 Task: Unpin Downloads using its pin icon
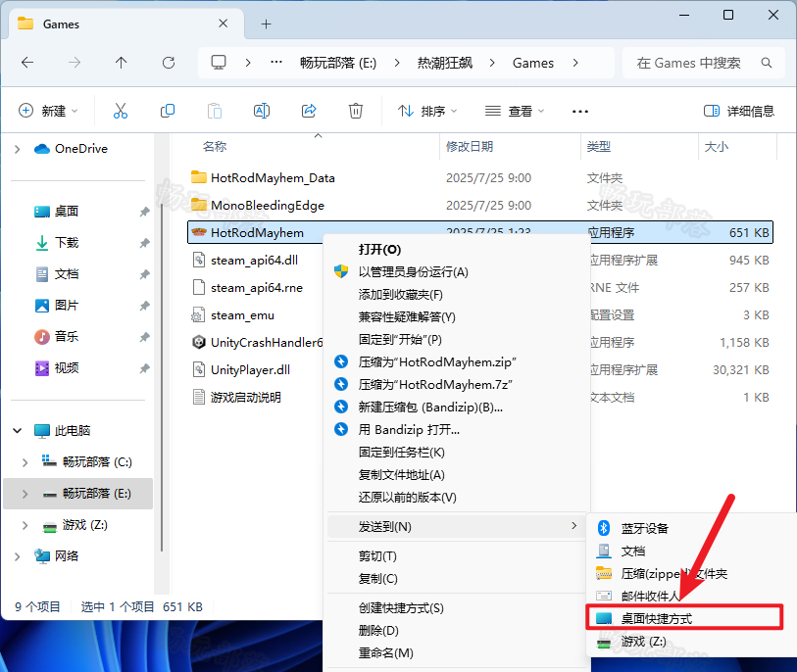[x=145, y=243]
